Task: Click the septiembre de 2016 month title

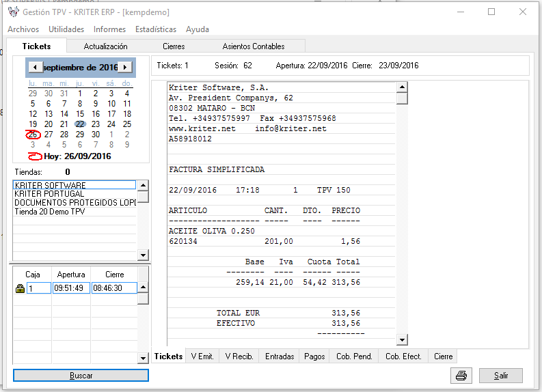Action: click(80, 68)
